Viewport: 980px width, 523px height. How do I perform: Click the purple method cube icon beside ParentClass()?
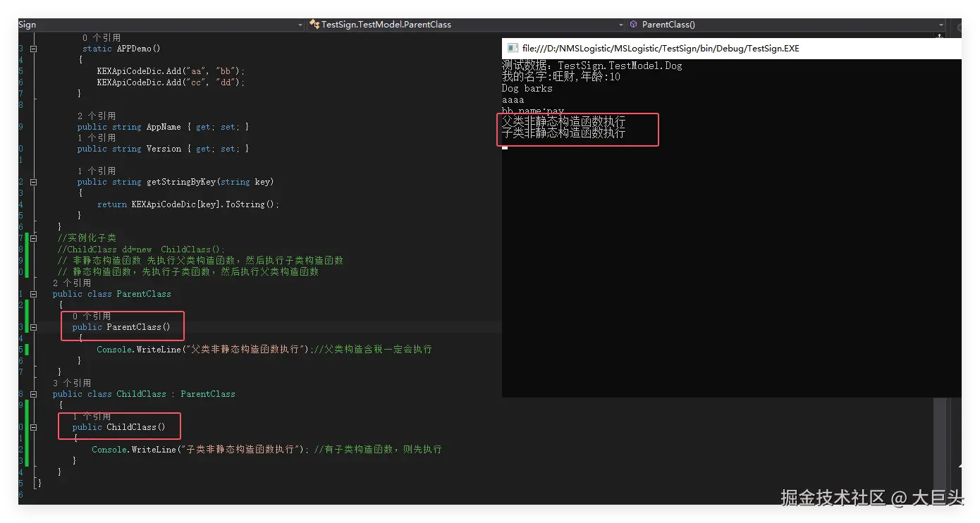634,25
